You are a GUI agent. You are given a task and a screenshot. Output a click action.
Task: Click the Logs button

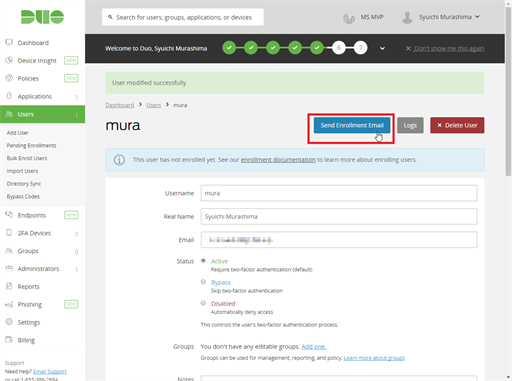point(410,125)
